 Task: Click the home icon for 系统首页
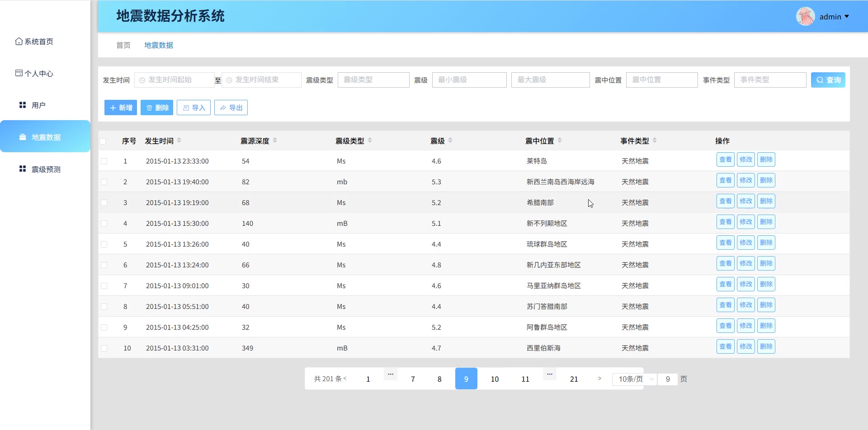click(x=19, y=42)
